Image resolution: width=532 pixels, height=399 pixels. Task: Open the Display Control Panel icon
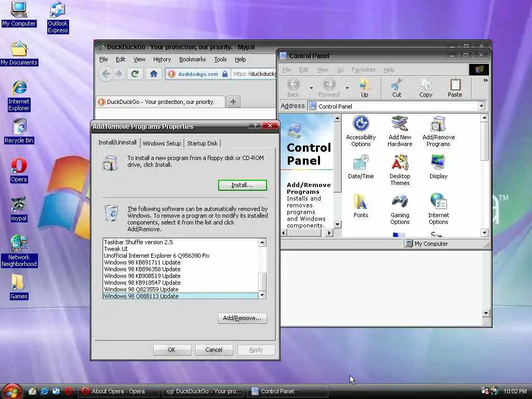(x=438, y=167)
